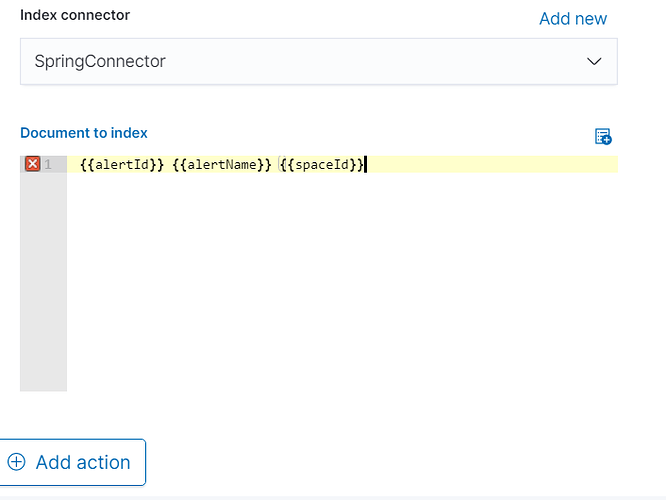Click the red error marker on line 1
This screenshot has width=666, height=500.
point(32,164)
